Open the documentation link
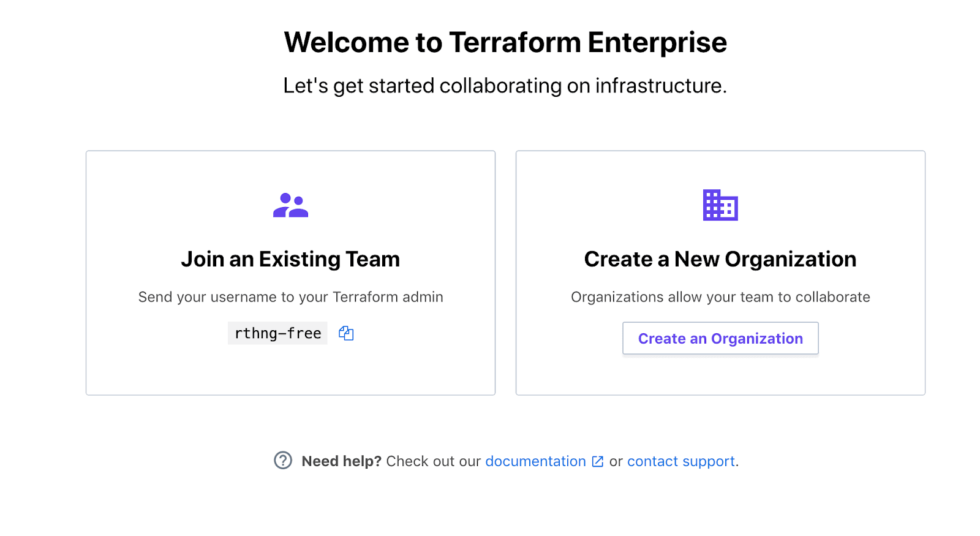Screen dimensions: 980x536 tap(535, 461)
